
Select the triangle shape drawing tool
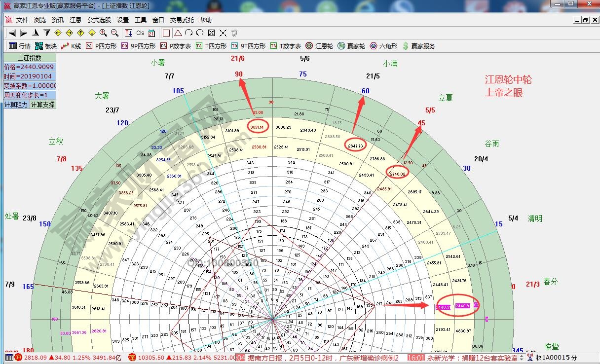[178, 33]
